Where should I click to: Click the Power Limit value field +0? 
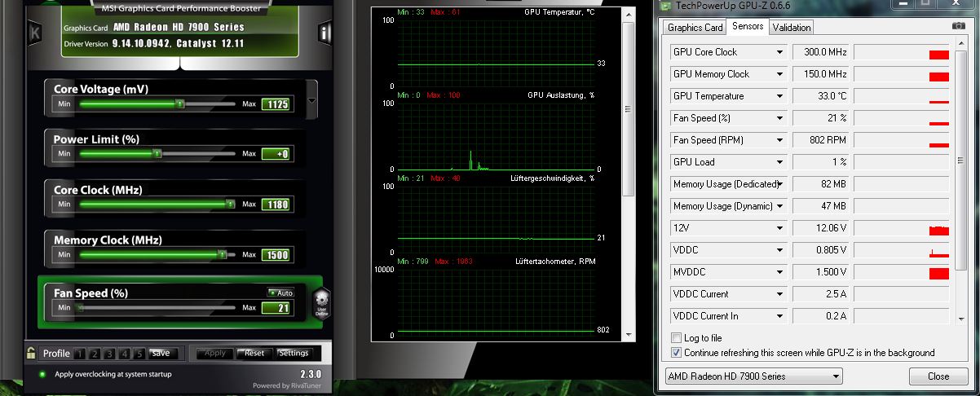[276, 153]
